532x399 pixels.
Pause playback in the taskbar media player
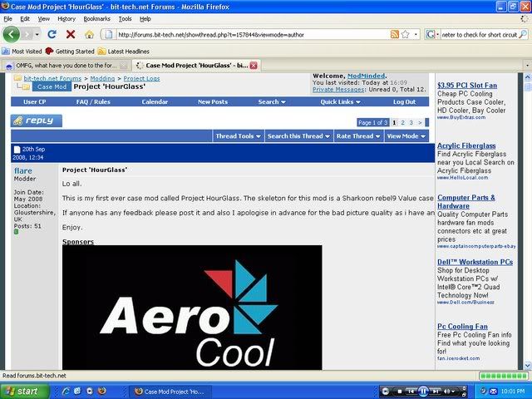[423, 392]
